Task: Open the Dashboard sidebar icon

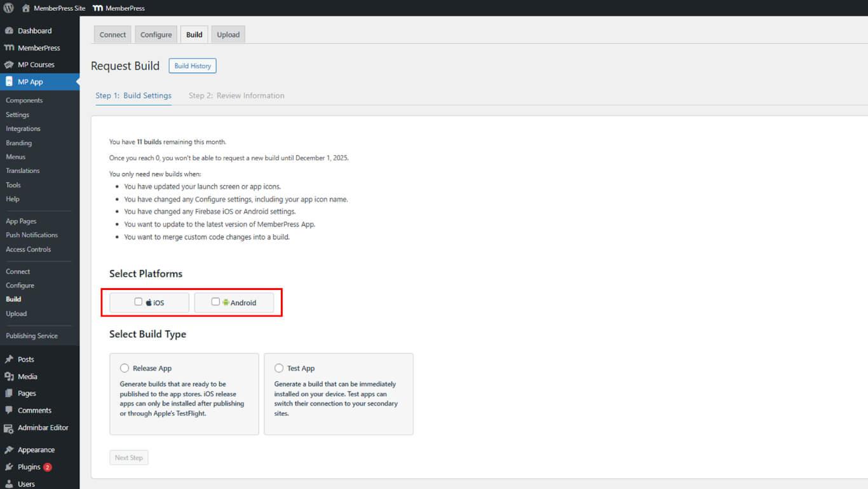Action: click(x=9, y=31)
